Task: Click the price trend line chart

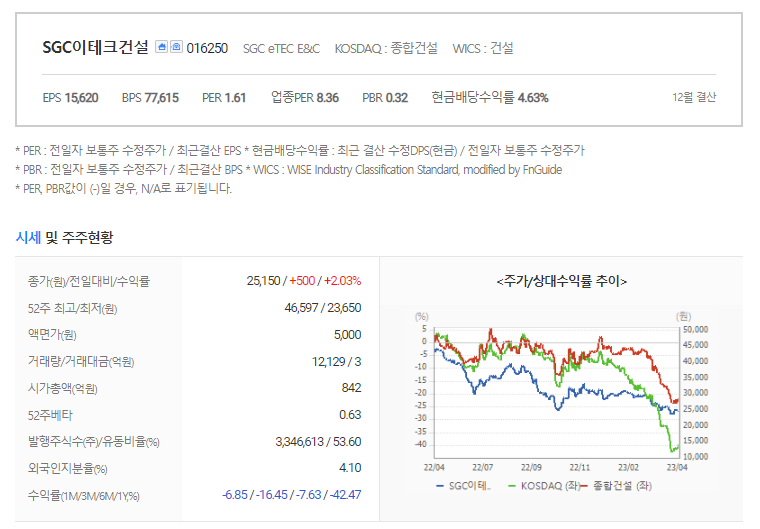Action: click(x=556, y=392)
